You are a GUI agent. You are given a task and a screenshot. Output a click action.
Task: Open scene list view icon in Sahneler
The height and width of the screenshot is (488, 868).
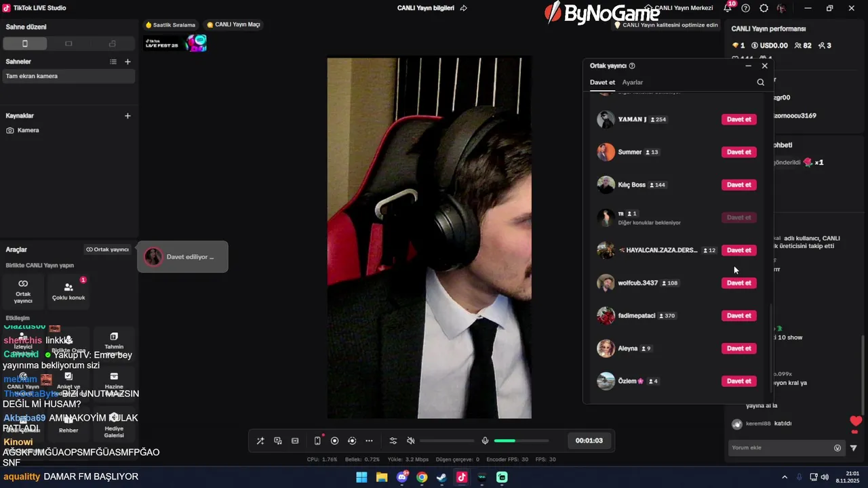point(113,62)
